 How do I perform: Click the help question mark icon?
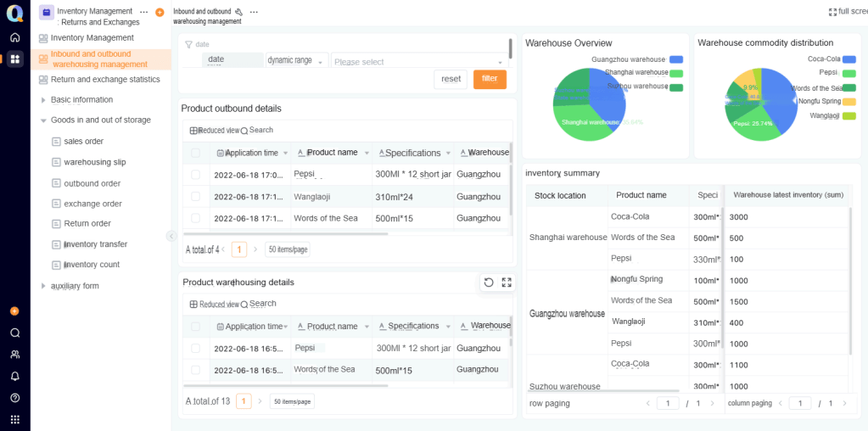14,398
